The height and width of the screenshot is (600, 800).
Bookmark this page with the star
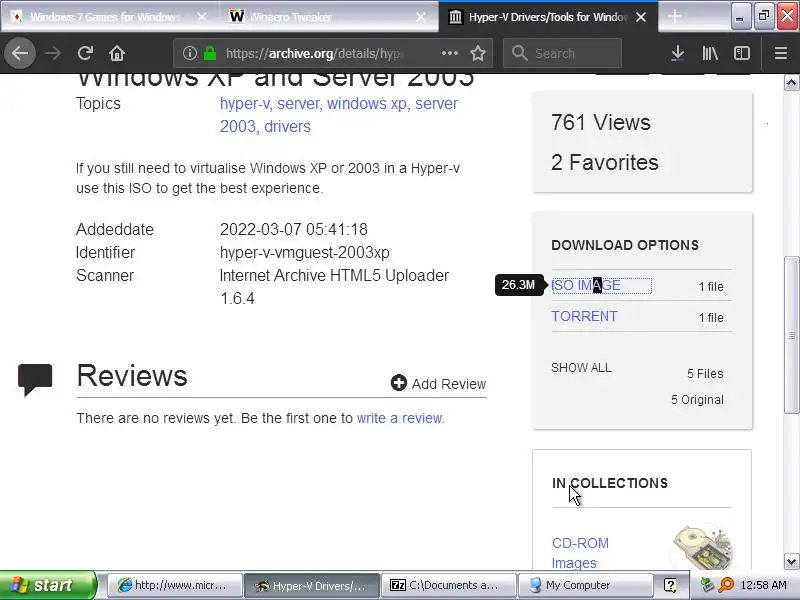(478, 53)
